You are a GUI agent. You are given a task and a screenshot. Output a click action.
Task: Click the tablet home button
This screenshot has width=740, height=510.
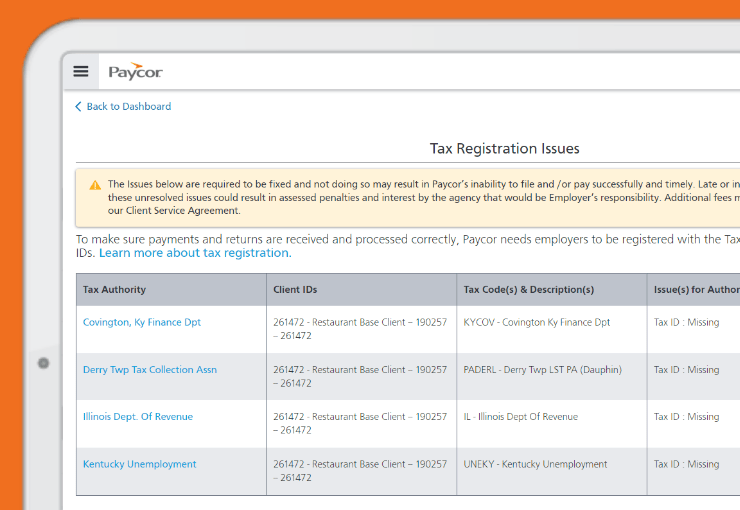(43, 363)
